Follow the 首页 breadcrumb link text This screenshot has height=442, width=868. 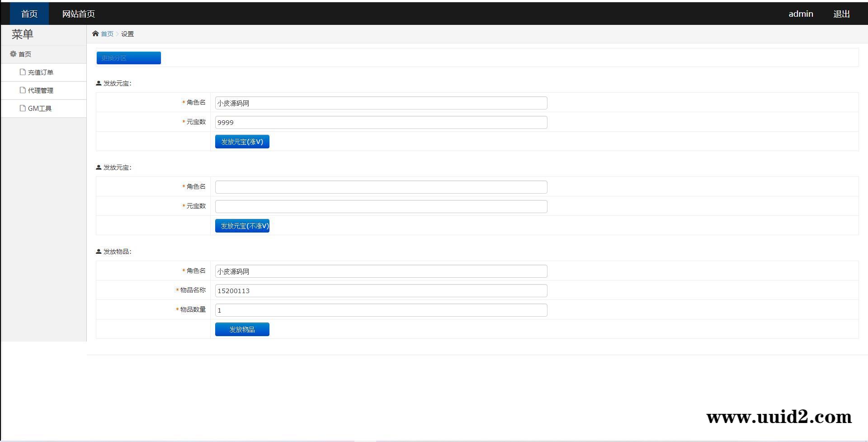pyautogui.click(x=107, y=34)
